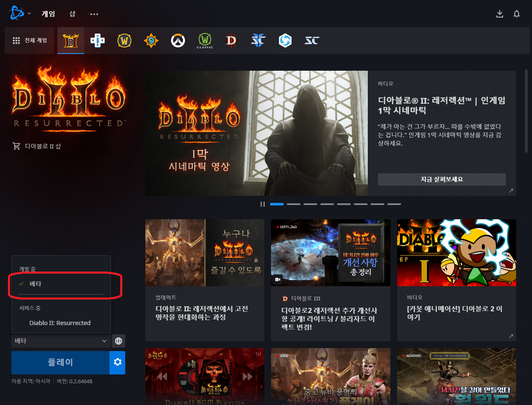Click the 버전: 0.2.64648 text
The height and width of the screenshot is (405, 532).
click(75, 382)
